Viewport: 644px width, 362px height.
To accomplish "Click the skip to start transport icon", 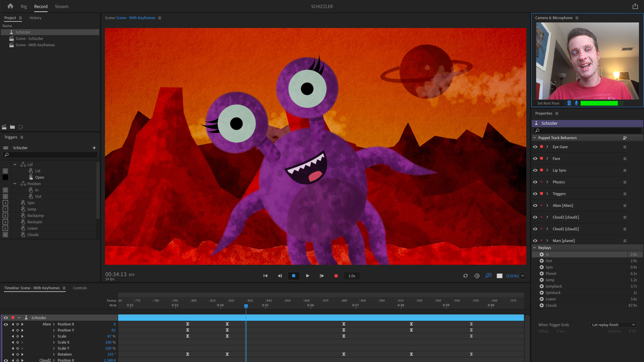I will point(265,276).
